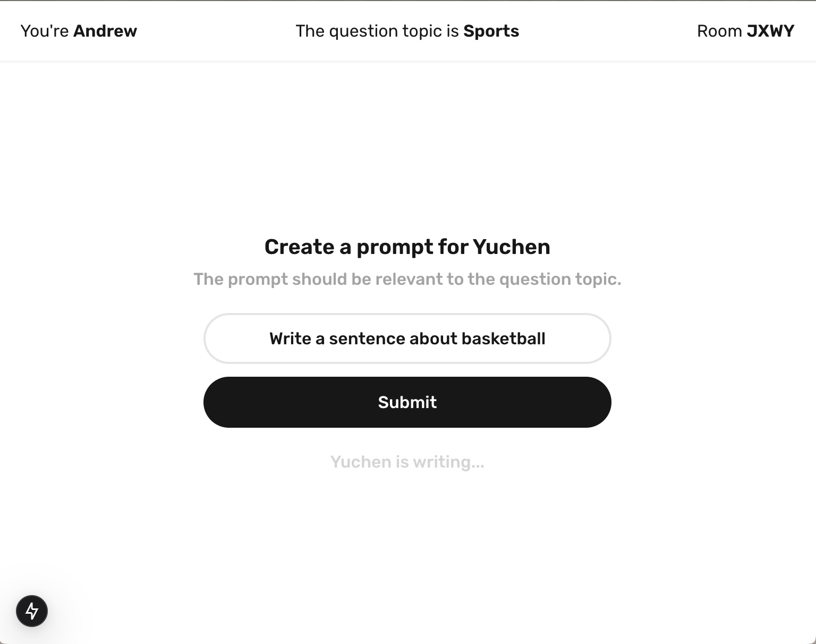Select the bold Sports topic label
The height and width of the screenshot is (644, 816).
coord(491,31)
